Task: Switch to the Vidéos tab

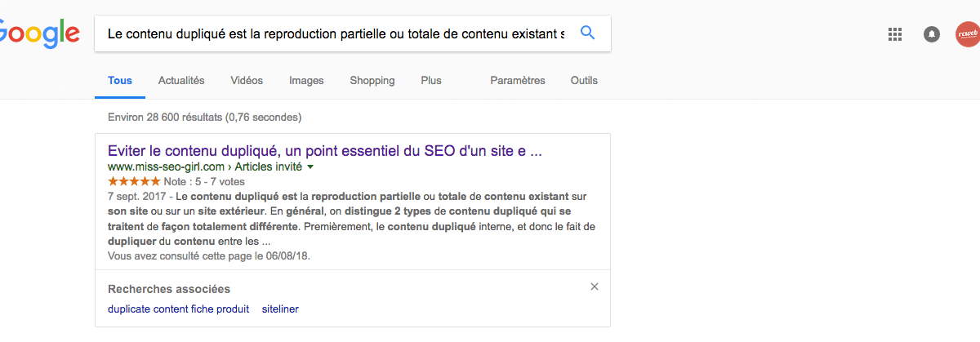Action: click(247, 81)
